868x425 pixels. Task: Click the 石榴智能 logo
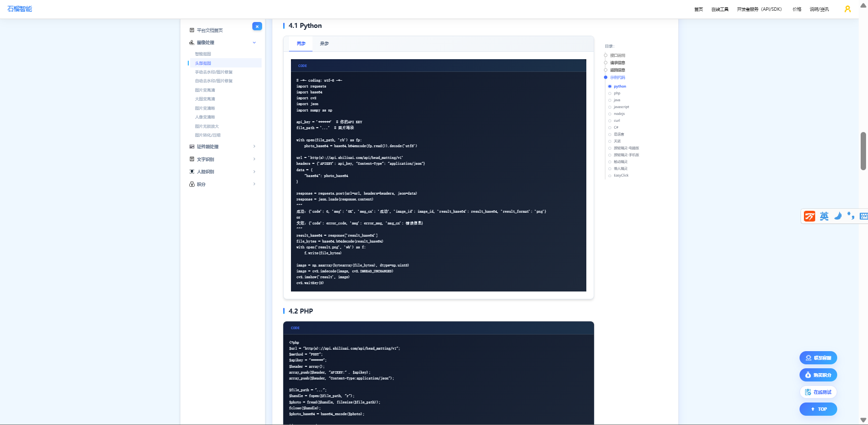click(20, 9)
